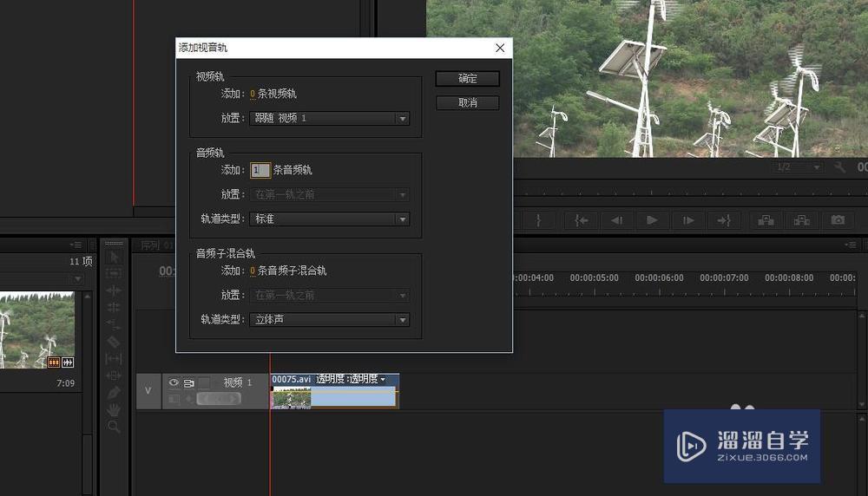868x496 pixels.
Task: Toggle track lock box on Video 1
Action: [204, 382]
